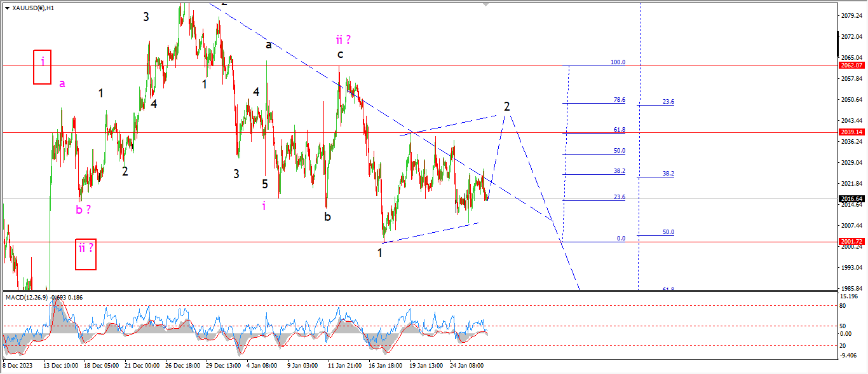Screen dimensions: 868x374
Task: Select the black '5' wave label
Action: point(265,184)
